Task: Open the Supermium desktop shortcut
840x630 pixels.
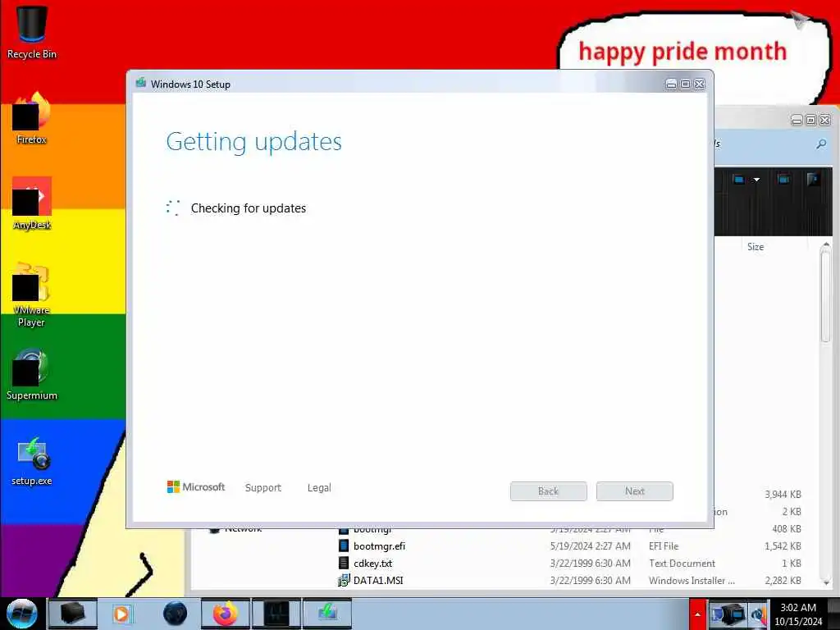Action: coord(31,374)
